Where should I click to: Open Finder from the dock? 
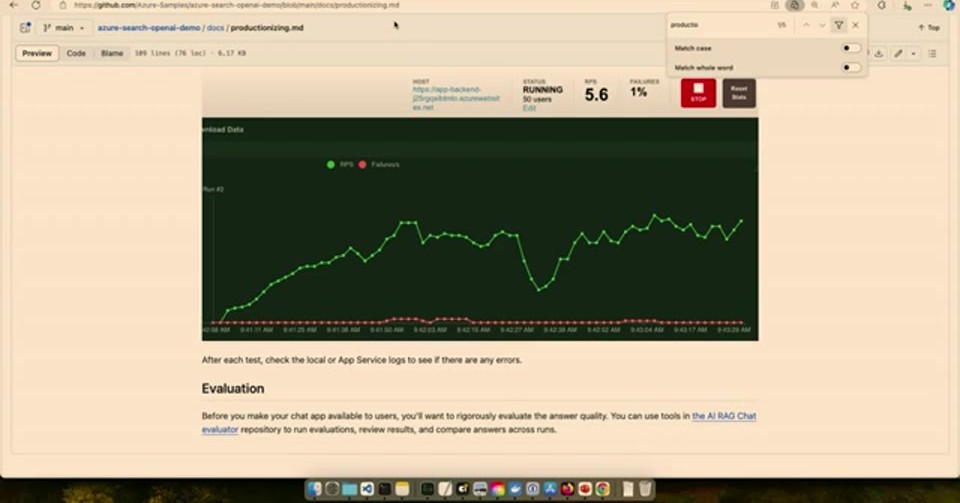click(314, 488)
